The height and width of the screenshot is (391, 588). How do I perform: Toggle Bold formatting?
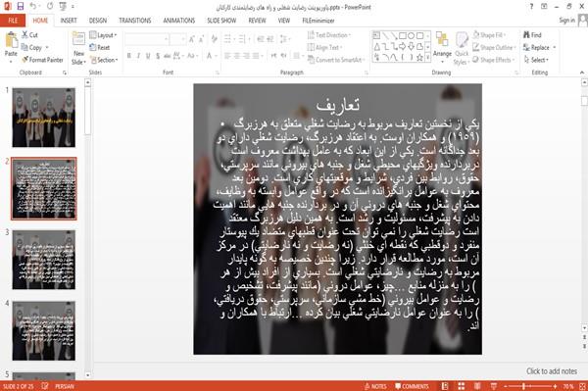coord(129,56)
